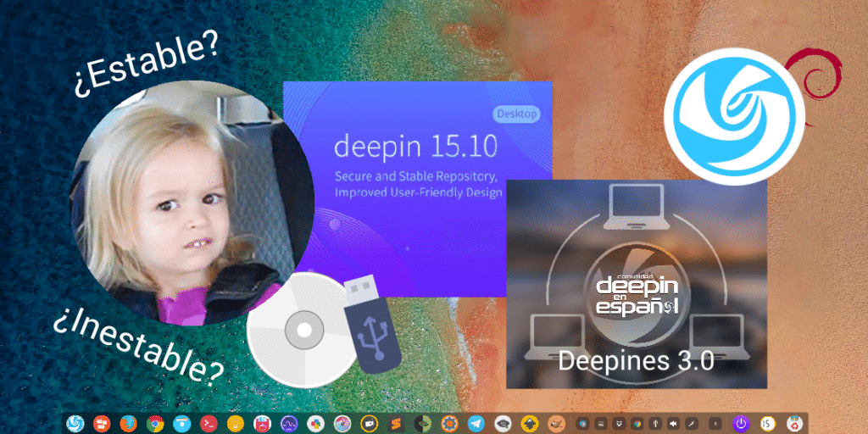
Task: Collapse the system tray arrow in dock
Action: pyautogui.click(x=715, y=422)
